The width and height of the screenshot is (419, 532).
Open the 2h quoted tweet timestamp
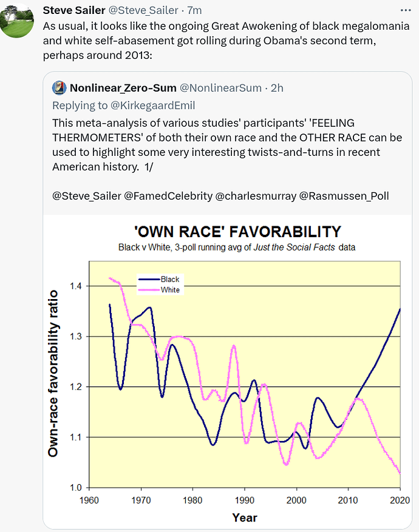[x=277, y=88]
